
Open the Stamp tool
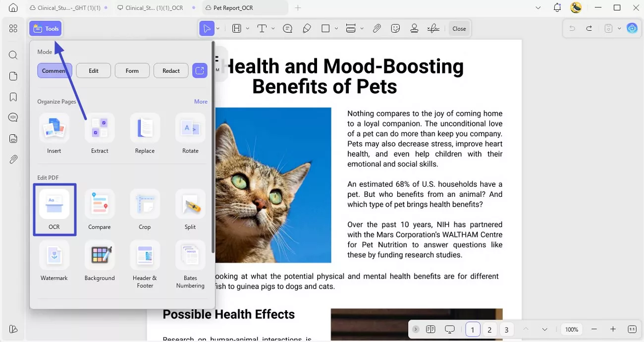(x=414, y=29)
